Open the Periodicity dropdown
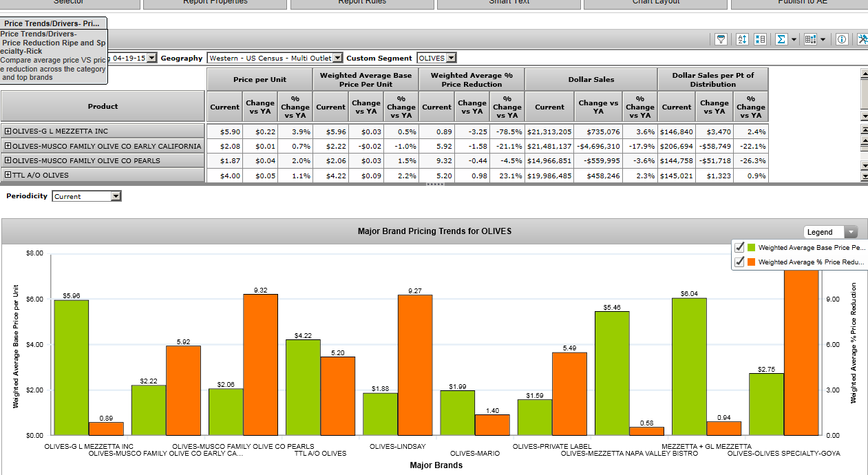Image resolution: width=868 pixels, height=475 pixels. tap(116, 196)
